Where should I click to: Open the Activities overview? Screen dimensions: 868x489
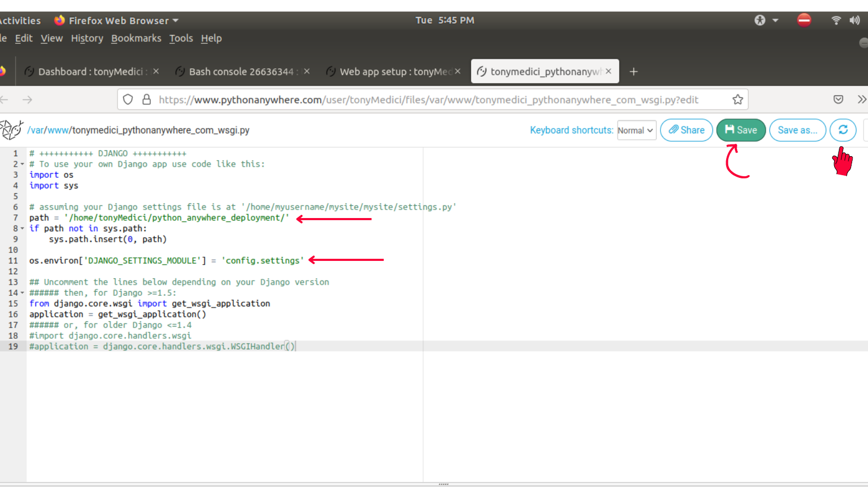tap(20, 21)
